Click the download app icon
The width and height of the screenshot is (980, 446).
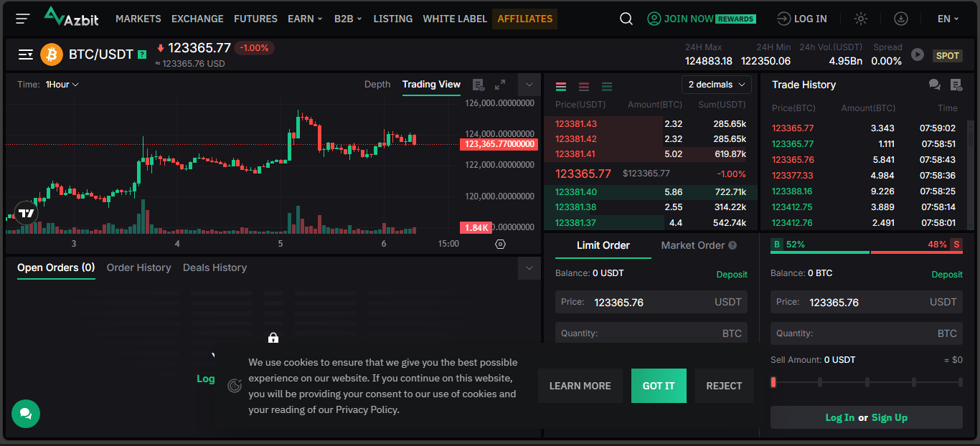[901, 19]
